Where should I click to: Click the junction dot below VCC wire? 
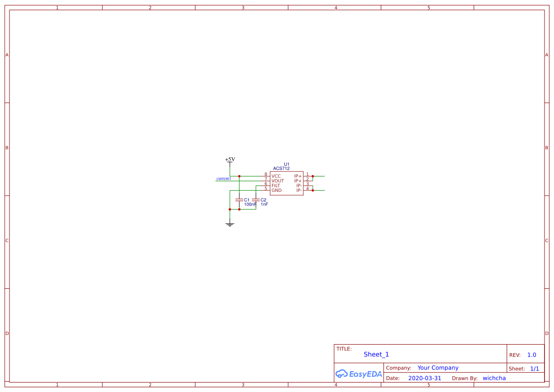pyautogui.click(x=239, y=176)
